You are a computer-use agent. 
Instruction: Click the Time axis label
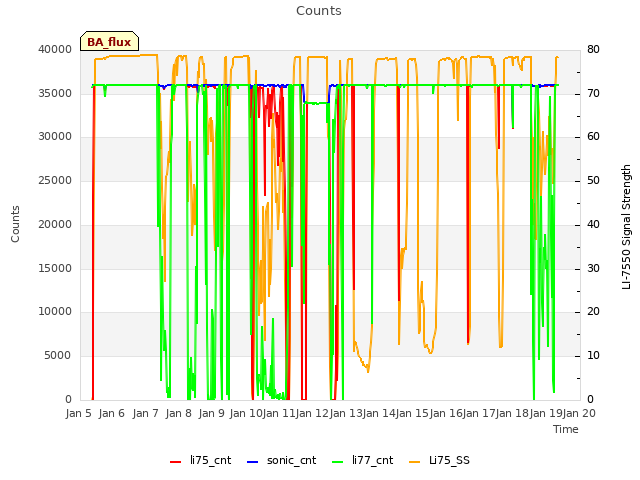pos(566,429)
